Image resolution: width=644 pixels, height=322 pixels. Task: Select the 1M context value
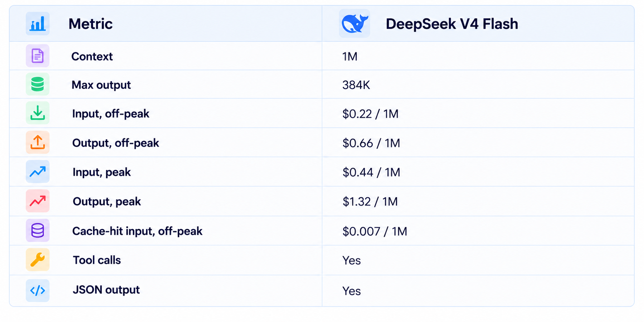point(350,56)
